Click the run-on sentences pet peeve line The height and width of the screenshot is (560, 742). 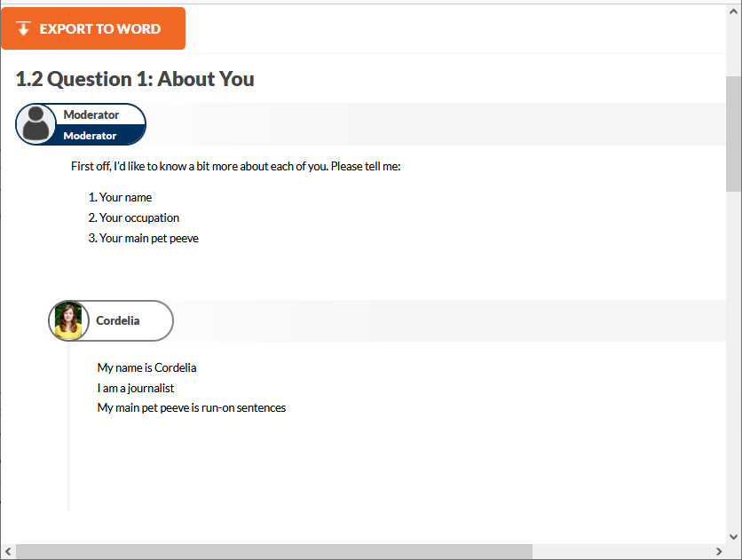[191, 407]
